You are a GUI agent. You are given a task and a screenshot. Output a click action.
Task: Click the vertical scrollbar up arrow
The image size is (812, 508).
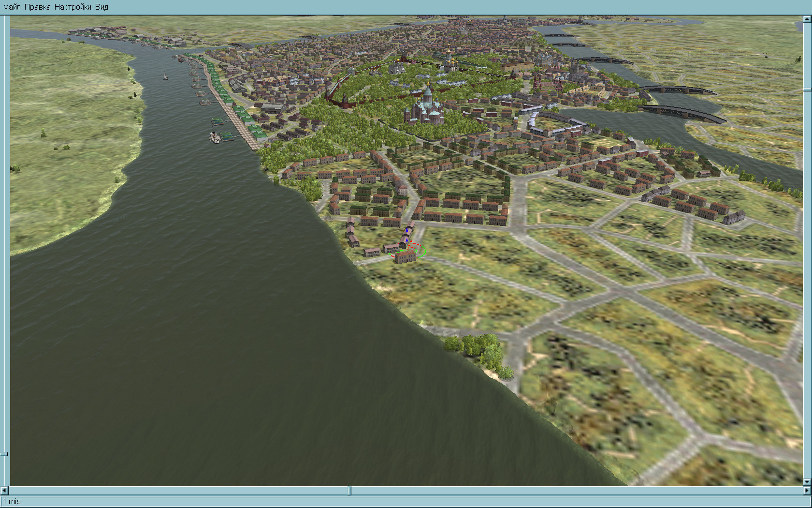point(807,19)
